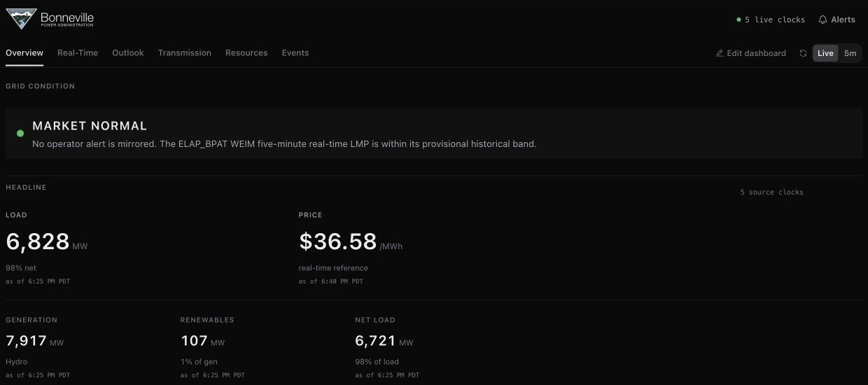Go to the Transmission tab
Image resolution: width=868 pixels, height=385 pixels.
[185, 53]
